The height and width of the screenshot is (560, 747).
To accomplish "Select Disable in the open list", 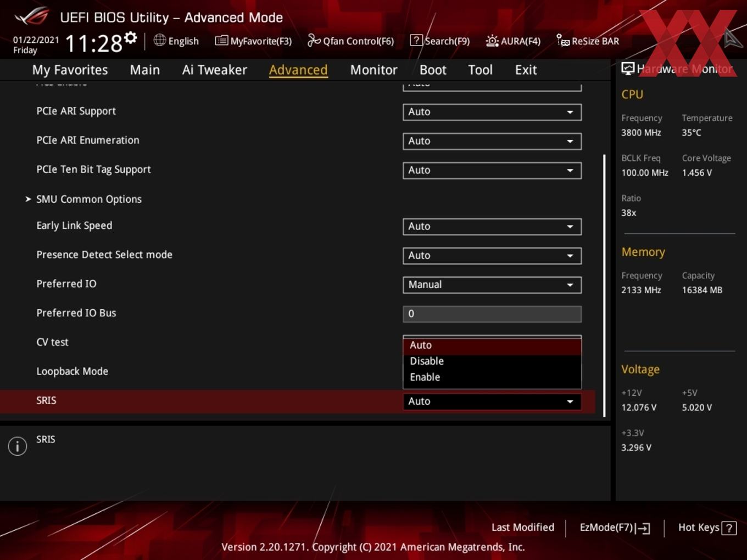I will pyautogui.click(x=492, y=361).
